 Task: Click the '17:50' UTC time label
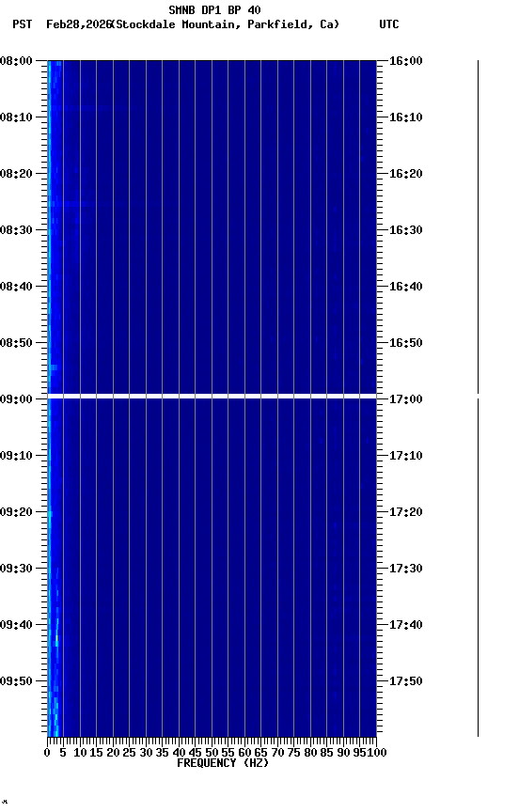pos(406,682)
